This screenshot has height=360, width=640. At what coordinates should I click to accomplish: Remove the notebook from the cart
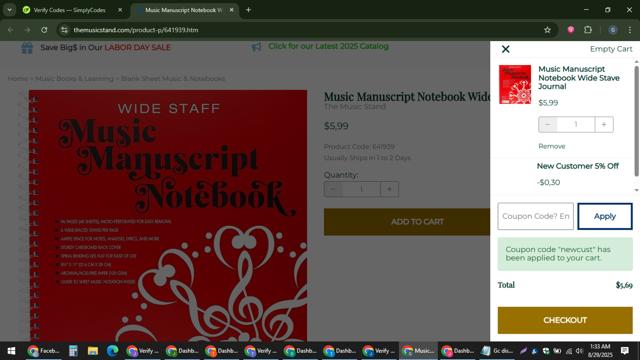point(551,146)
